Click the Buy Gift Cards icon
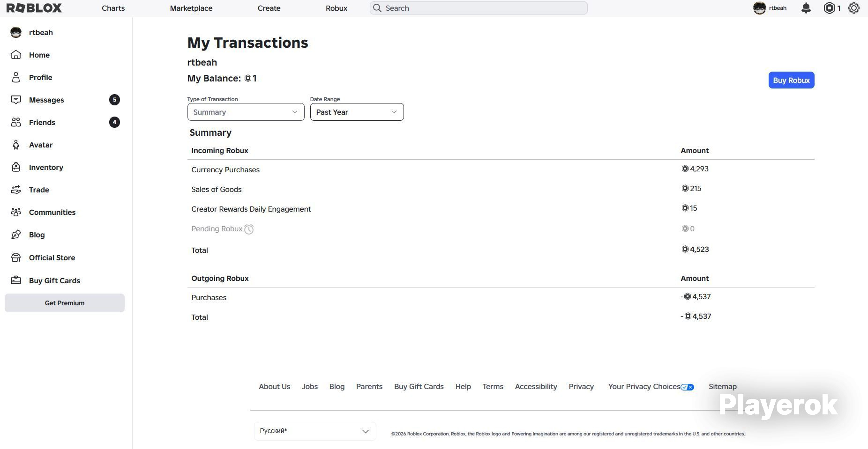 (x=16, y=280)
